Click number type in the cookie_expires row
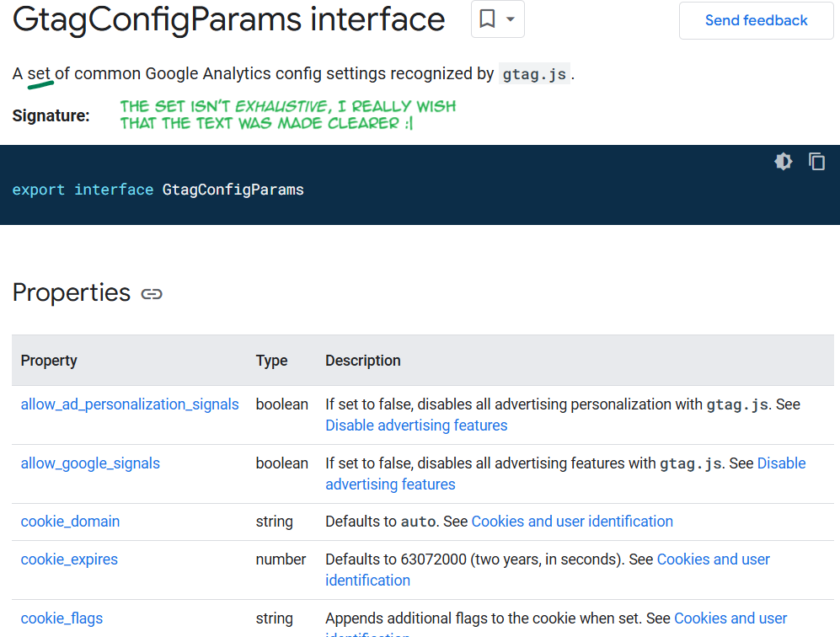 point(281,559)
